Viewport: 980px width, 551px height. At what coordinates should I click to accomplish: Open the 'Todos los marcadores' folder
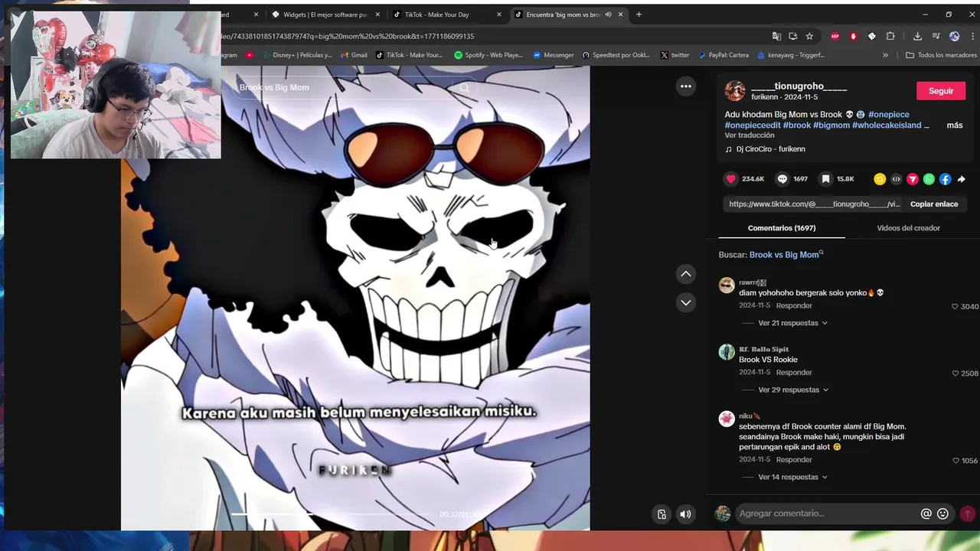coord(941,55)
